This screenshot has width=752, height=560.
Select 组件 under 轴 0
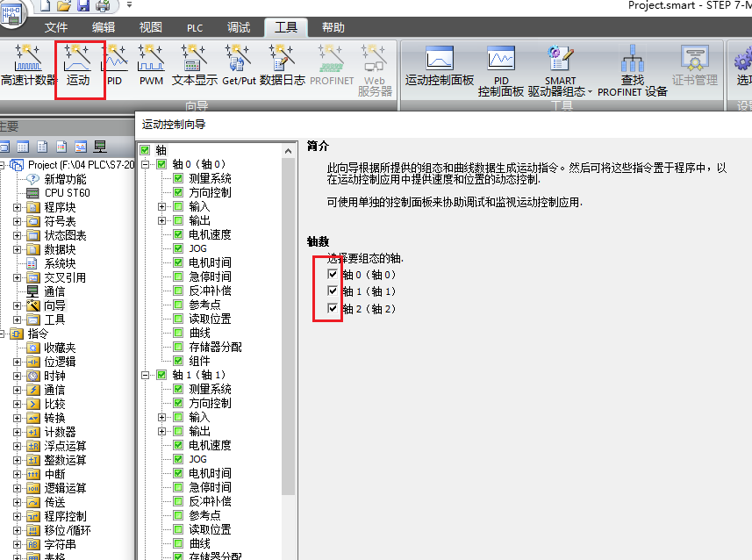click(199, 361)
